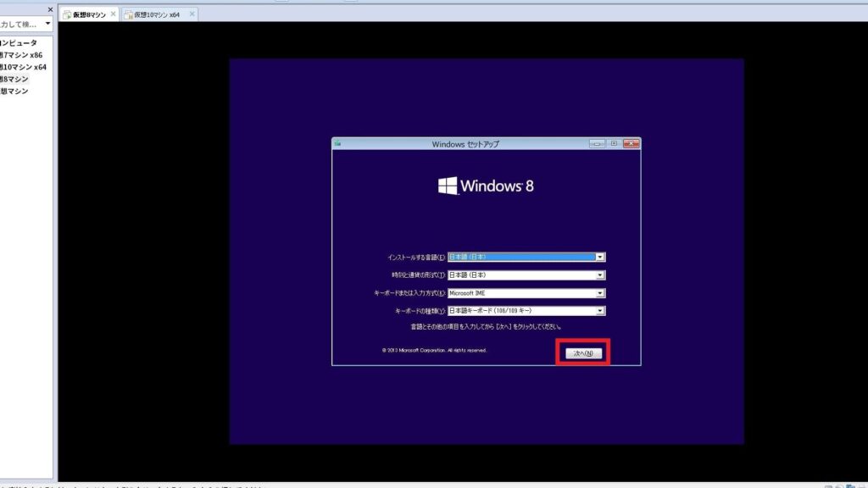Open the キーボードまたは入力方式 dropdown
The image size is (868, 488).
600,292
